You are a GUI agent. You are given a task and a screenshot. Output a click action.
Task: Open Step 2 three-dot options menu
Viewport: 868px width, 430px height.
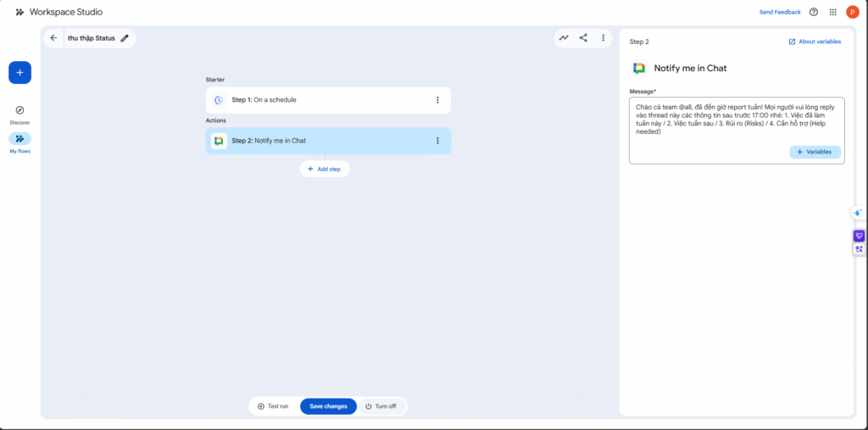(x=437, y=141)
